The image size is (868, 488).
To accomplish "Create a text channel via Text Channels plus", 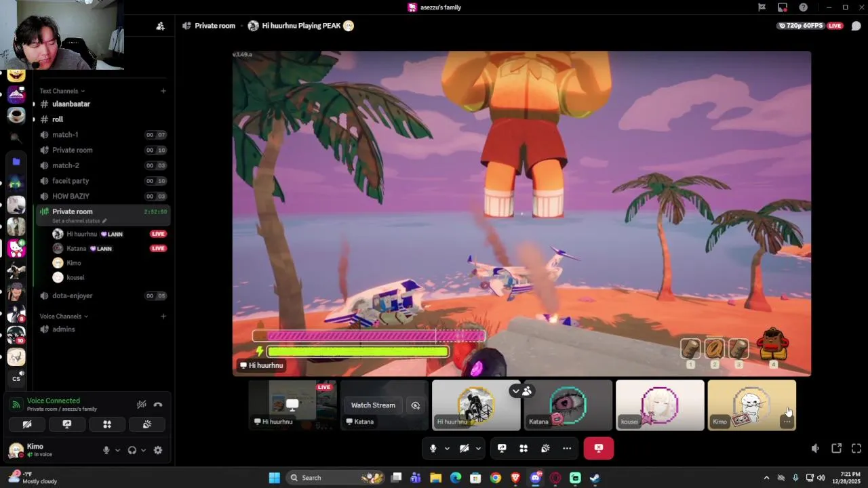I will point(163,91).
